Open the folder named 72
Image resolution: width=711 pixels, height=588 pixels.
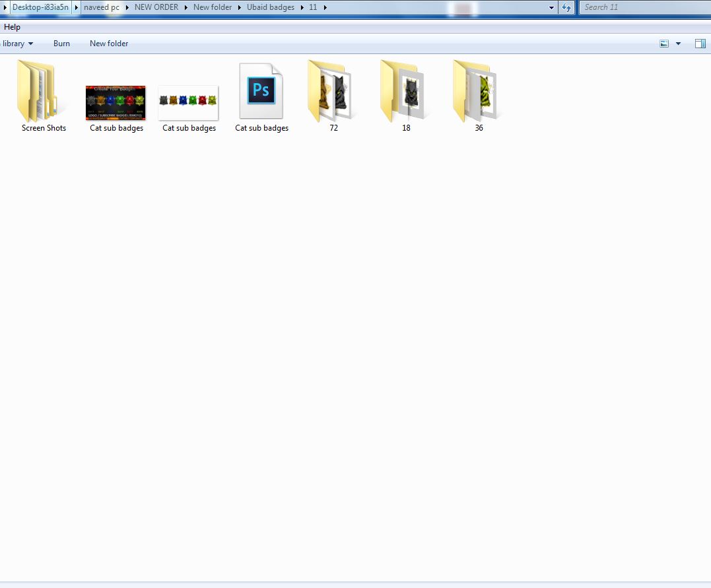[x=330, y=91]
